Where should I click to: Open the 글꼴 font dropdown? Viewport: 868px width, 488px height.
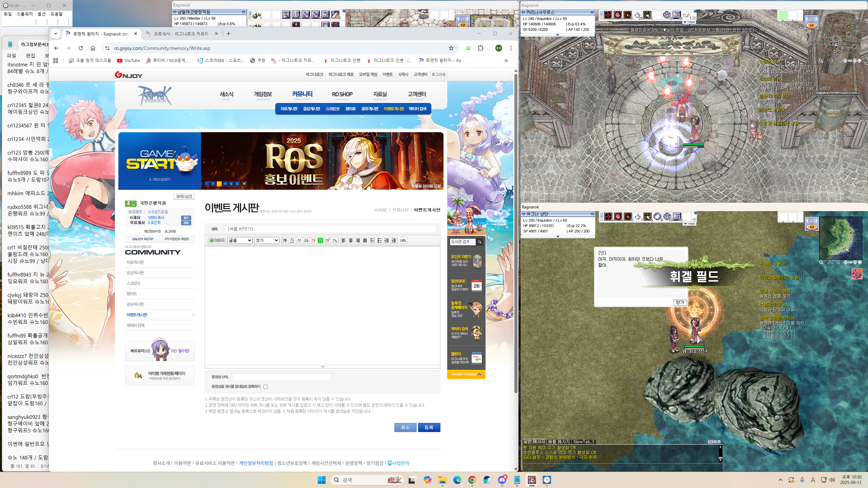pyautogui.click(x=240, y=240)
